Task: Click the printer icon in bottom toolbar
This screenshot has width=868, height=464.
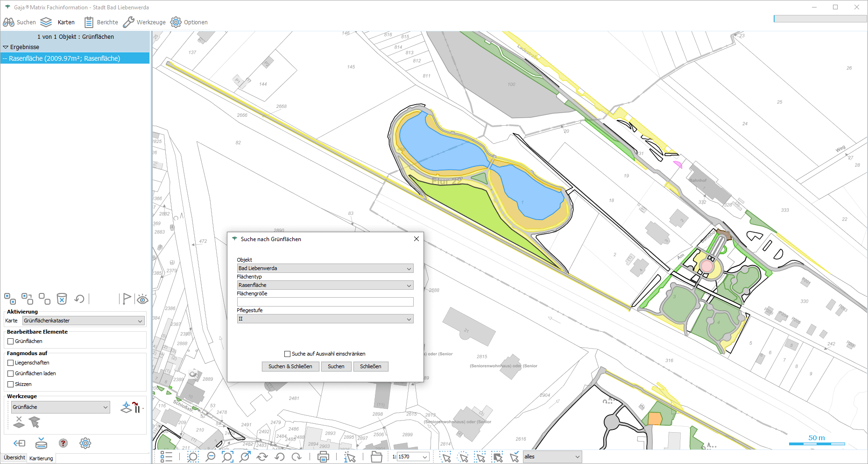Action: tap(323, 457)
